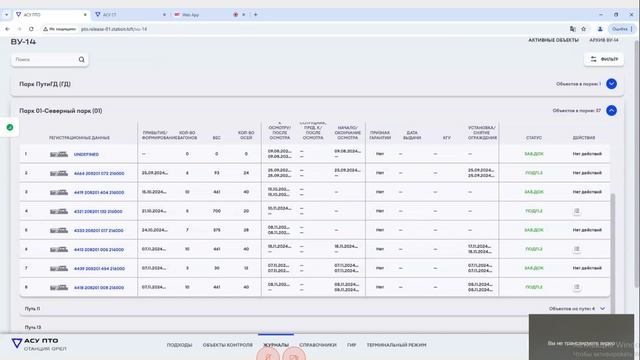Open train link 4321 208201 132 216000
This screenshot has height=360, width=640.
pos(98,211)
